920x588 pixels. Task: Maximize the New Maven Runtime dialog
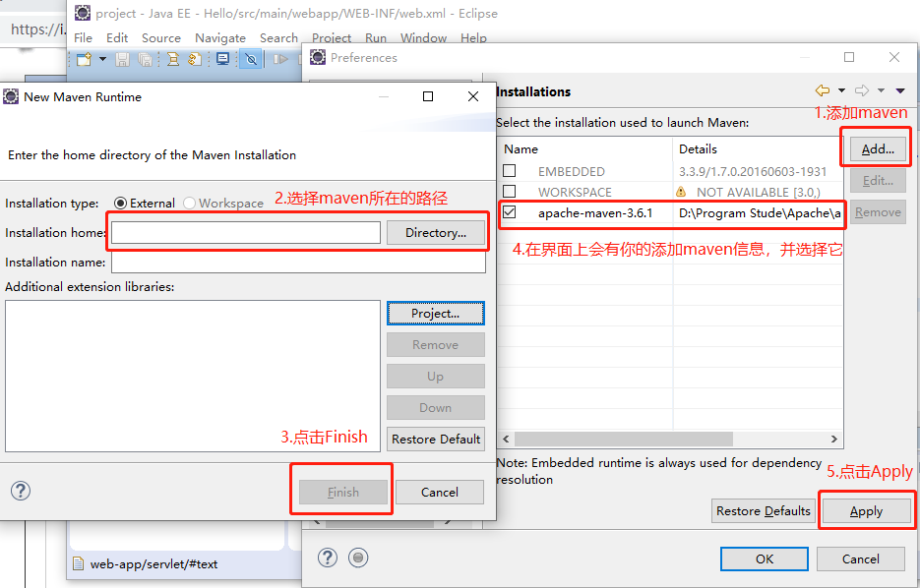coord(428,96)
